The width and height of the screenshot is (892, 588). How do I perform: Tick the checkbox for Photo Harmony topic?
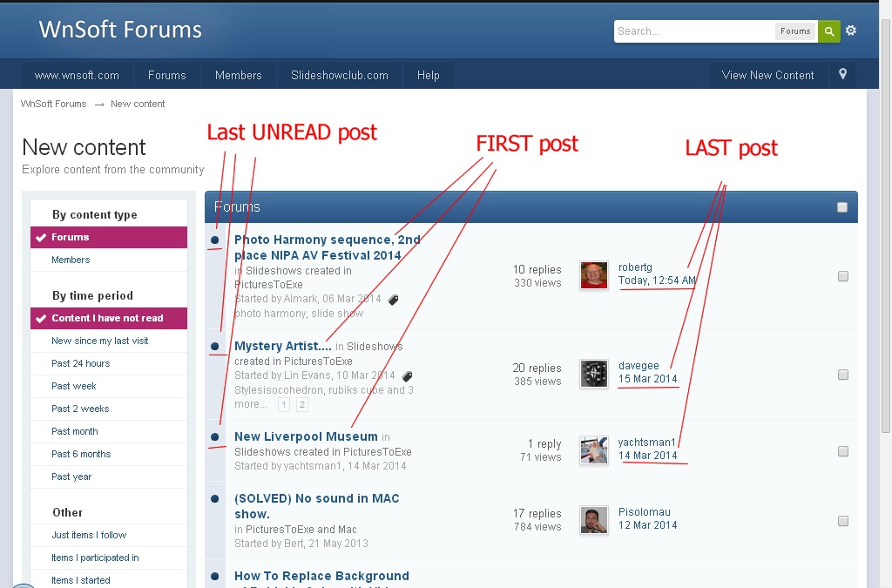[x=842, y=276]
